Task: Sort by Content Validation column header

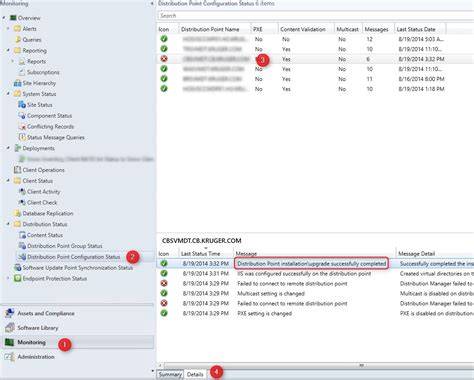Action: click(x=306, y=29)
